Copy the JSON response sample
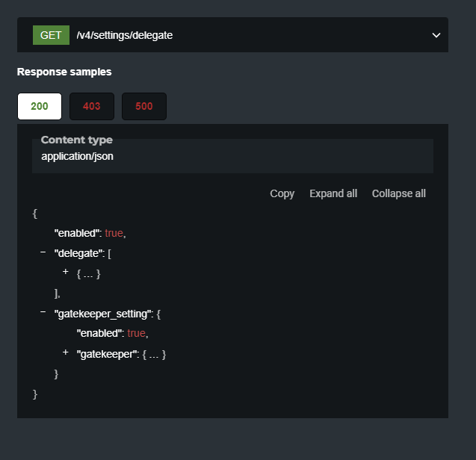 tap(282, 193)
